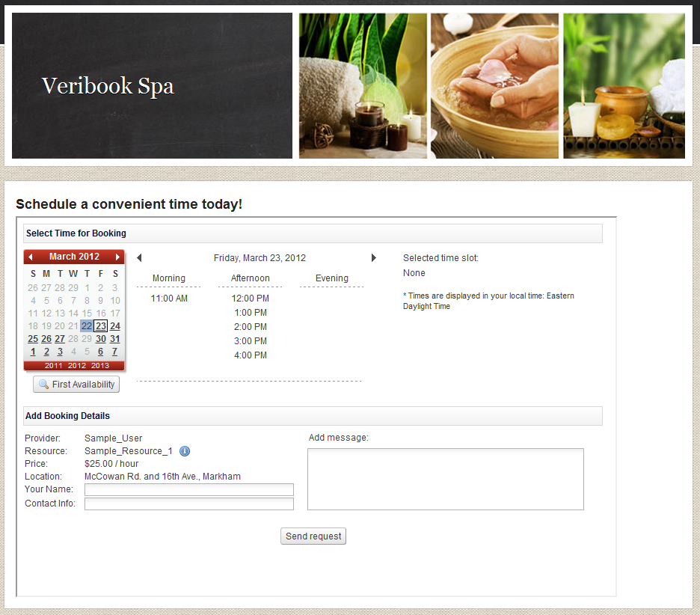The image size is (700, 615).
Task: Click the candle and soap banner photo
Action: (624, 86)
